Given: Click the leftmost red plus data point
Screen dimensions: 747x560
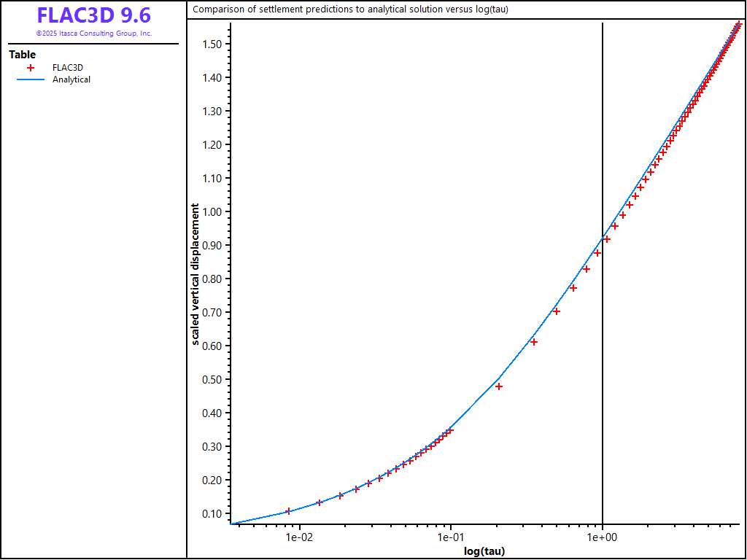Looking at the screenshot, I should (x=289, y=511).
